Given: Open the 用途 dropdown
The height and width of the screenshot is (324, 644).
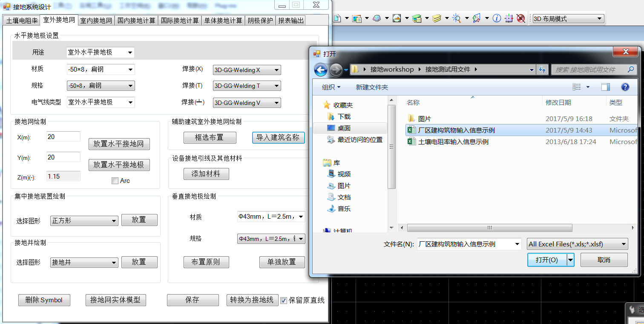Looking at the screenshot, I should coord(101,52).
